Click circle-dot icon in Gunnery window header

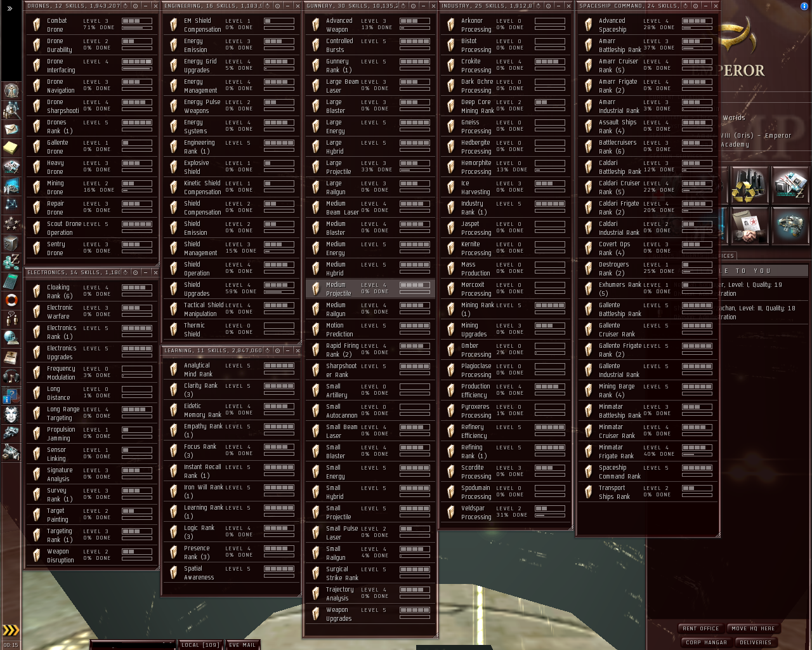click(x=413, y=6)
